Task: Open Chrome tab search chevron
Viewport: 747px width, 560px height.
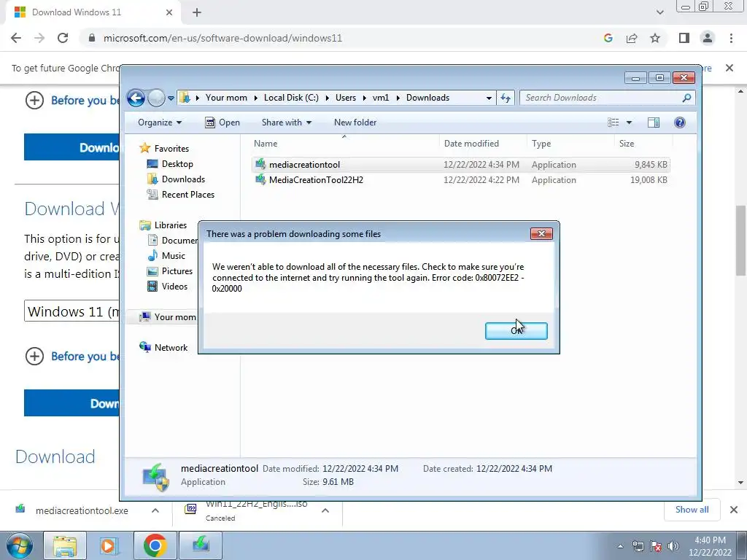Action: 659,12
